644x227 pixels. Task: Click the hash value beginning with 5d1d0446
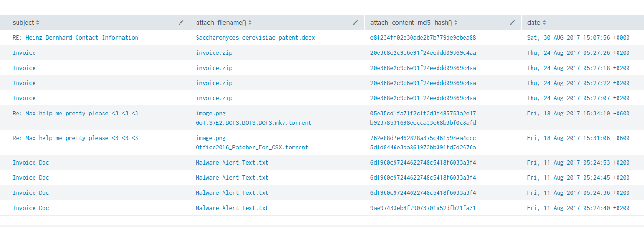tap(423, 148)
